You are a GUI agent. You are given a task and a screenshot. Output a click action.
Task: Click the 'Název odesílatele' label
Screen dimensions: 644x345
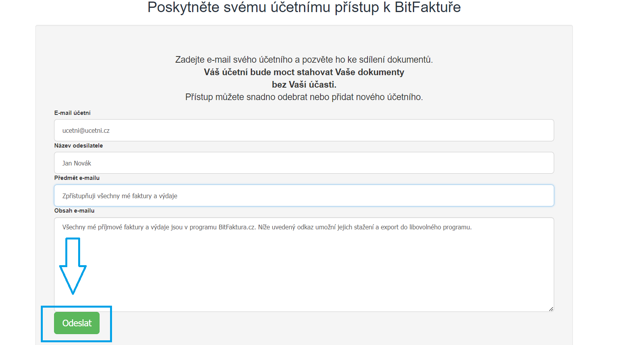[x=79, y=146]
